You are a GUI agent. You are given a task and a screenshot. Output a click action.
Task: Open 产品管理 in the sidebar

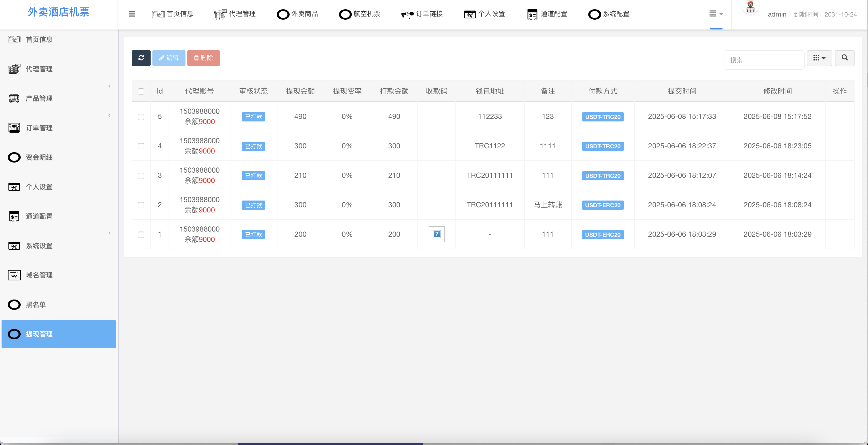39,98
